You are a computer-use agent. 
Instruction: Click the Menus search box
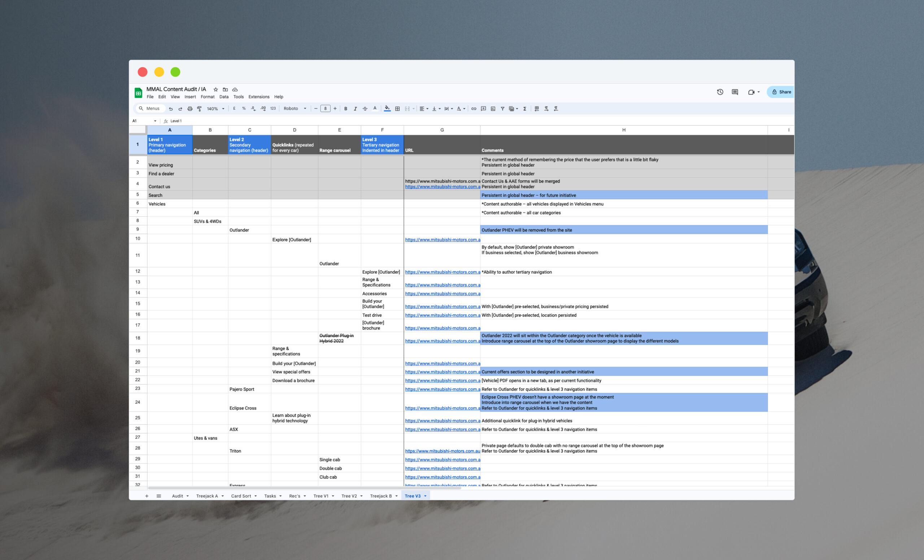[x=150, y=109]
